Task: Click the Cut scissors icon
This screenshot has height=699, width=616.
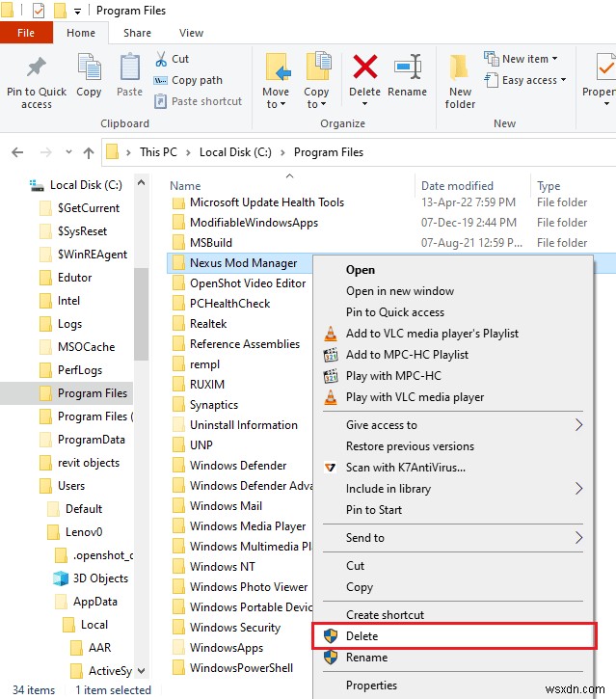Action: click(161, 59)
